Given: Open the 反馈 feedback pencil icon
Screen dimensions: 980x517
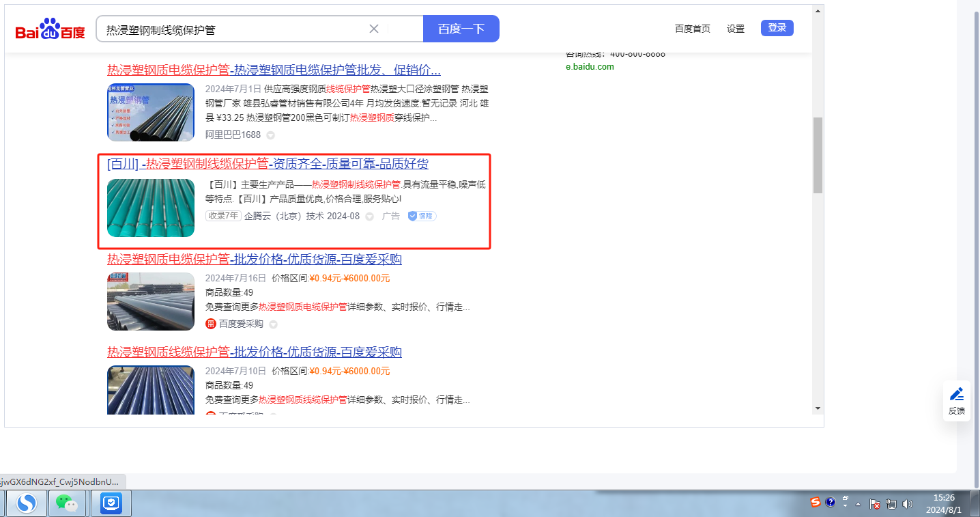Looking at the screenshot, I should (x=956, y=394).
